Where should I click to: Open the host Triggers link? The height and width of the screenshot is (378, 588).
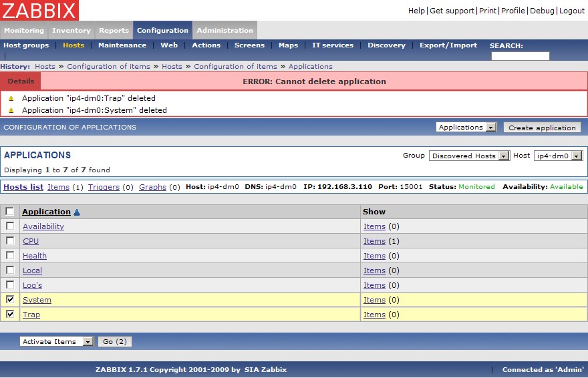click(104, 187)
